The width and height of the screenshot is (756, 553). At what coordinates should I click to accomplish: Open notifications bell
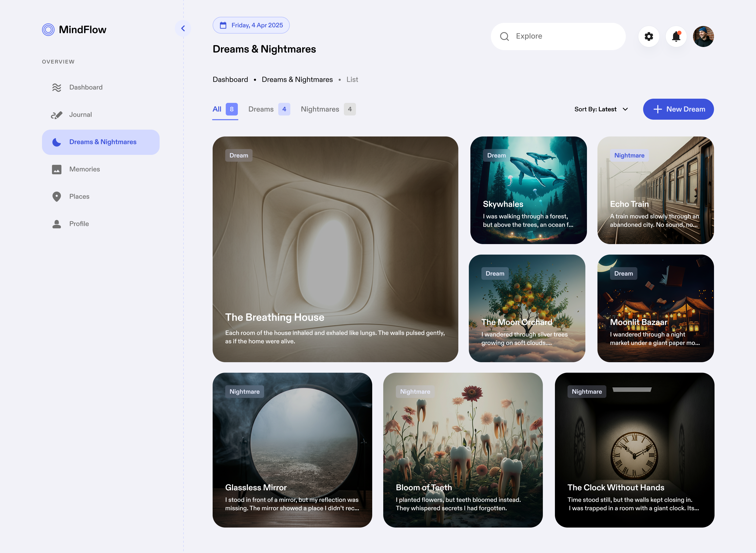coord(676,36)
